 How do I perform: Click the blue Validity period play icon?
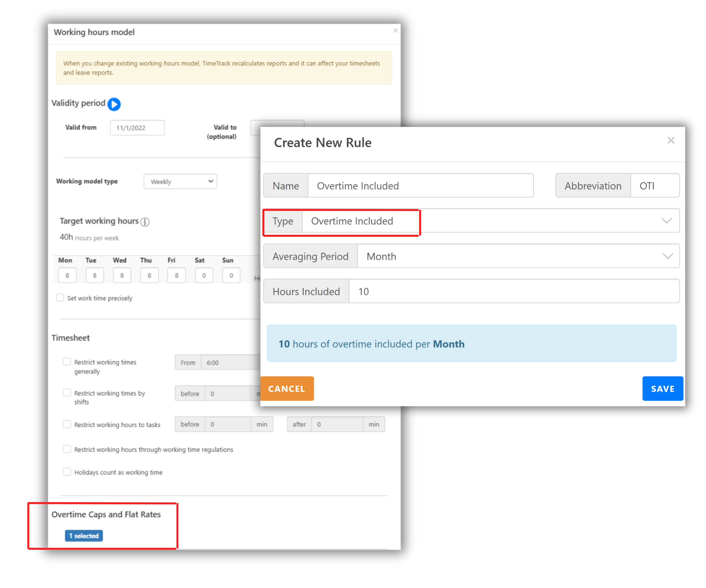114,104
